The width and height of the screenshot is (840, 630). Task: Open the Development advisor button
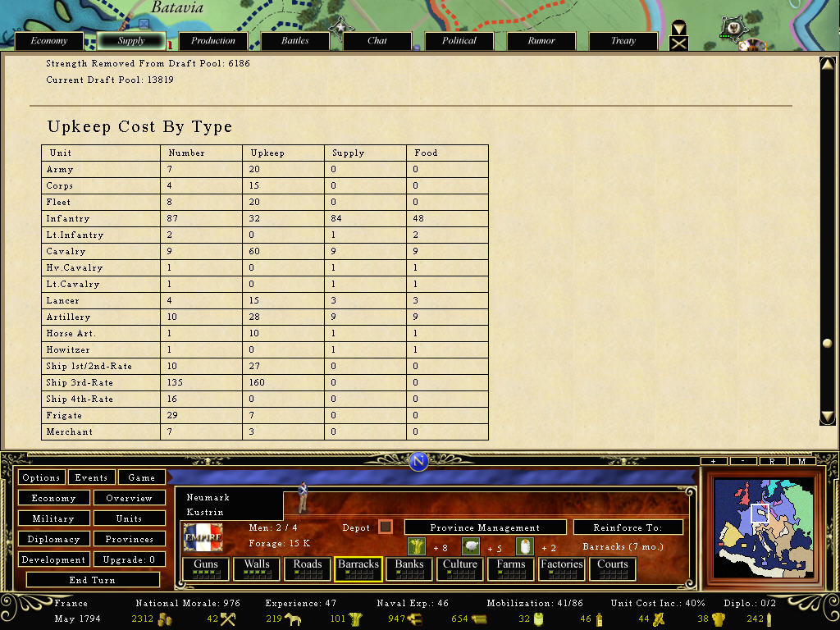[x=53, y=559]
